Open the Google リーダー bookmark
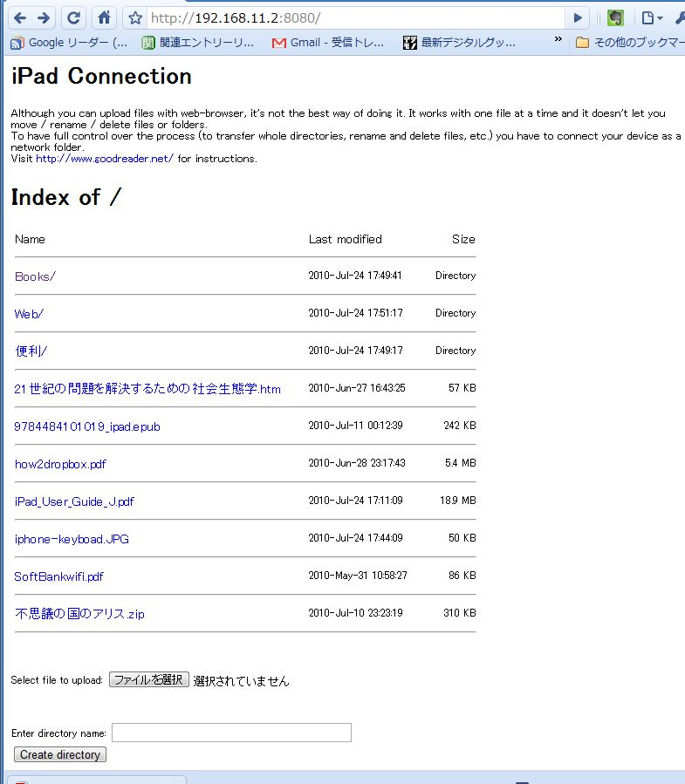Image resolution: width=685 pixels, height=784 pixels. [69, 43]
